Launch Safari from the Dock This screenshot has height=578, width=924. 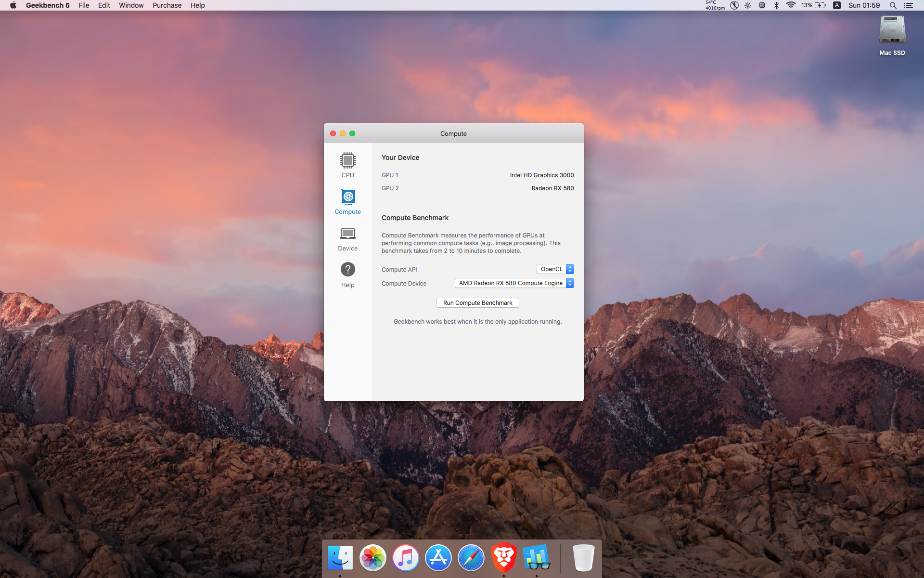pos(471,558)
